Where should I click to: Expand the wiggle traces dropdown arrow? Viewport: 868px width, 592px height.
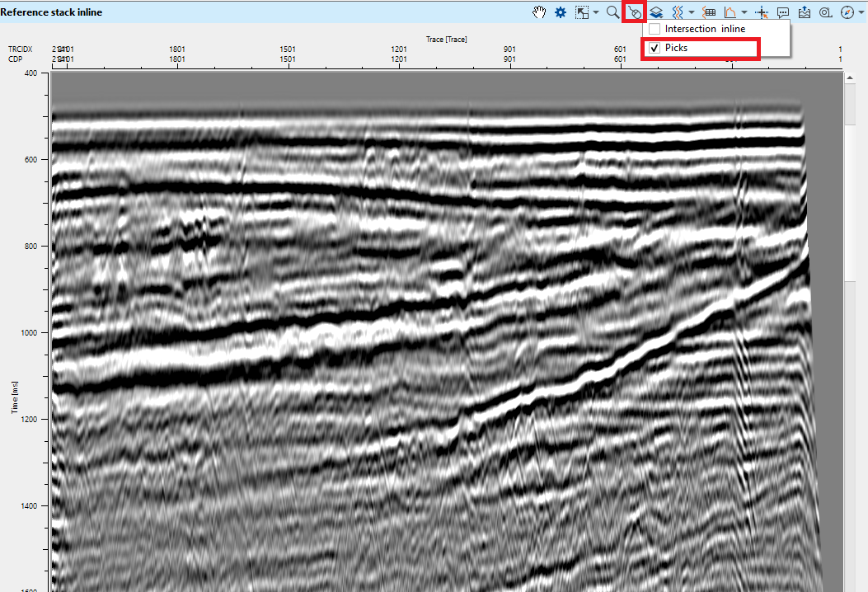click(691, 12)
